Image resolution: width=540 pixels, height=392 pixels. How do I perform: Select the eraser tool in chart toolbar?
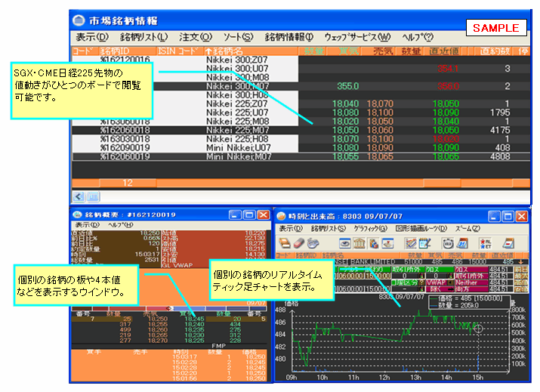298,243
